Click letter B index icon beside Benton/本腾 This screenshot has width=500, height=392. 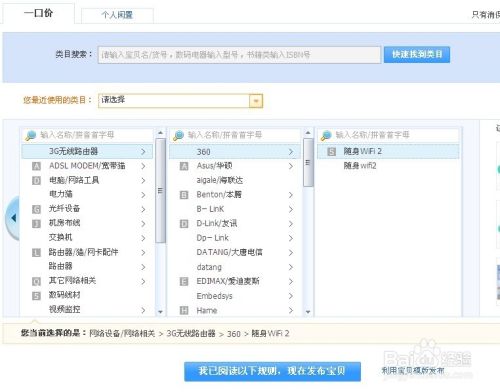[184, 195]
